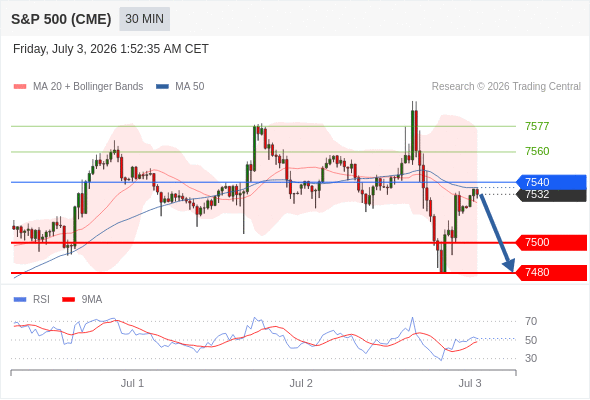
Task: Click the RSI 30 level label
Action: pyautogui.click(x=531, y=358)
